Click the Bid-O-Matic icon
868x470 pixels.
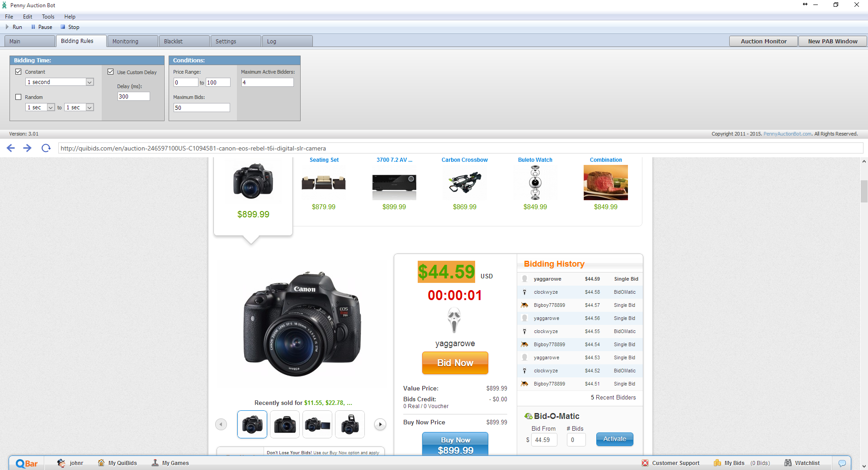[x=528, y=416]
